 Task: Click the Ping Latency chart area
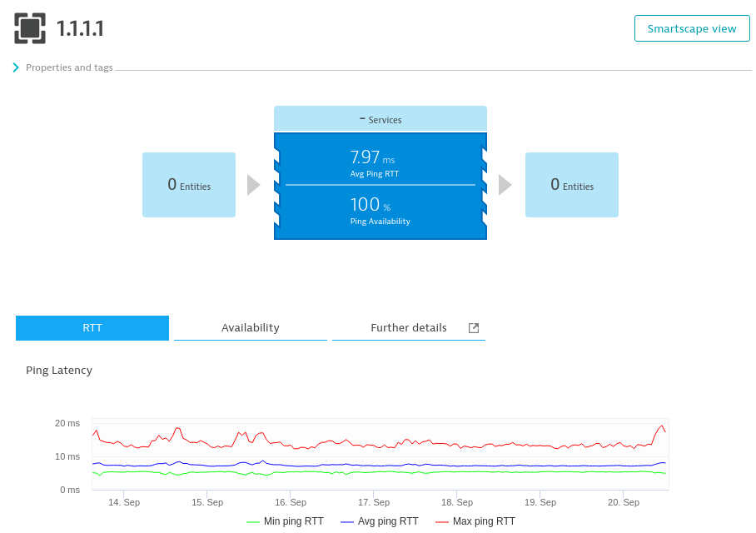(379, 454)
